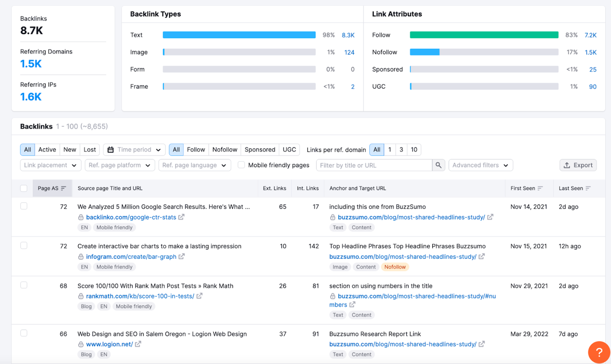The width and height of the screenshot is (611, 364).
Task: Open the rankmath.com/kb/score-100-in-tests link
Action: click(x=140, y=296)
